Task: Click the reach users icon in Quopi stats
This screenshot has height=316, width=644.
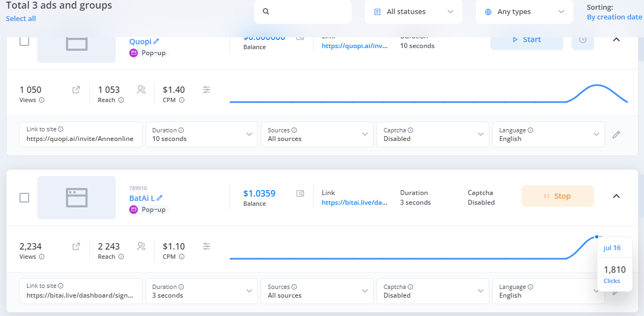Action: pos(141,90)
